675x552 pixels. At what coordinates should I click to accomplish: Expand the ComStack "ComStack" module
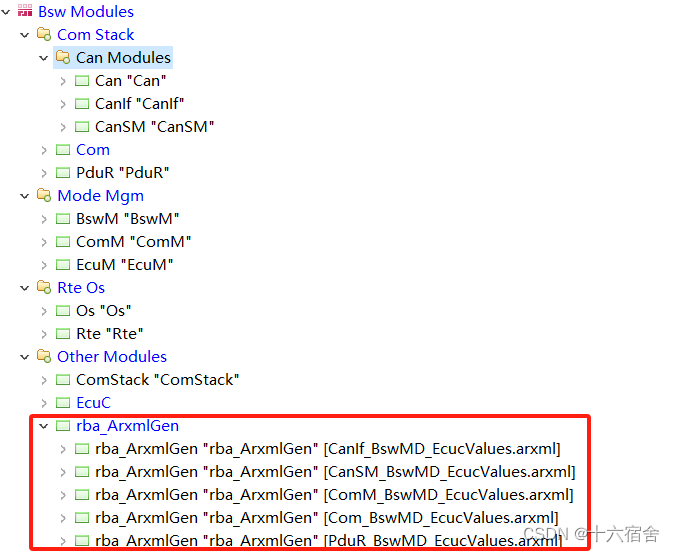click(x=44, y=380)
